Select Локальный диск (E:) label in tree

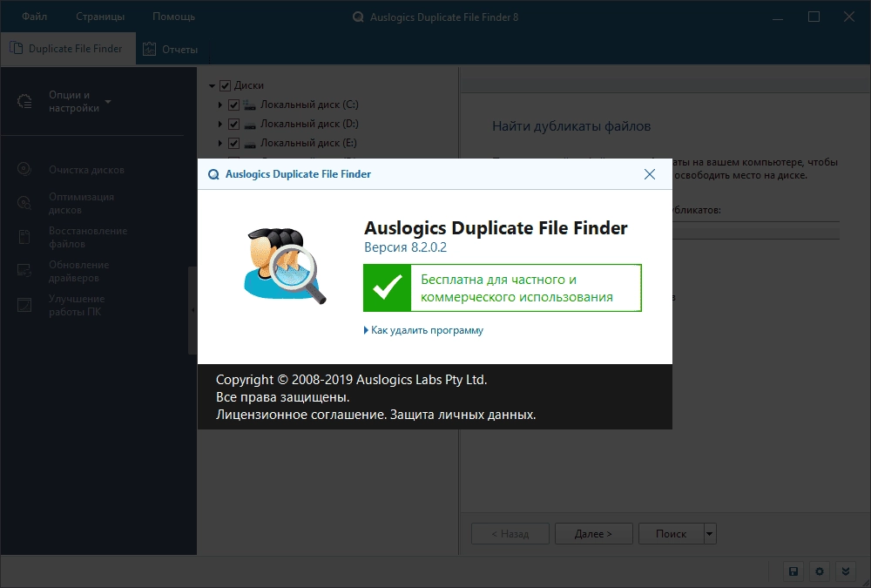click(308, 144)
